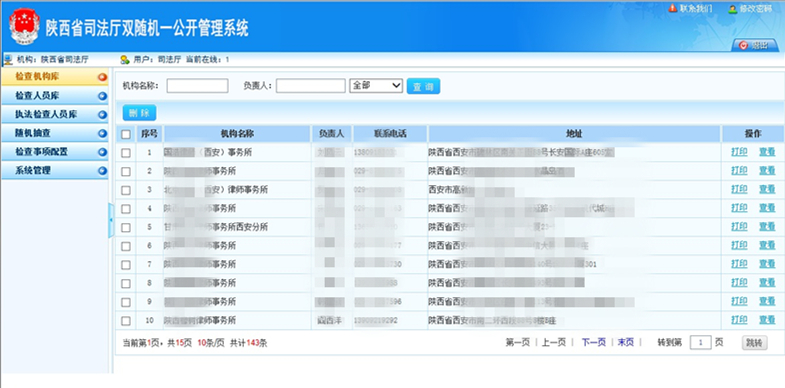This screenshot has height=388, width=785.
Task: Check the row 6 checkbox
Action: click(x=126, y=246)
